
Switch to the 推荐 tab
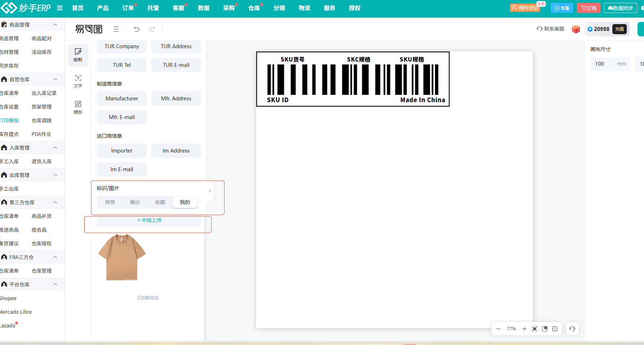[x=110, y=202]
